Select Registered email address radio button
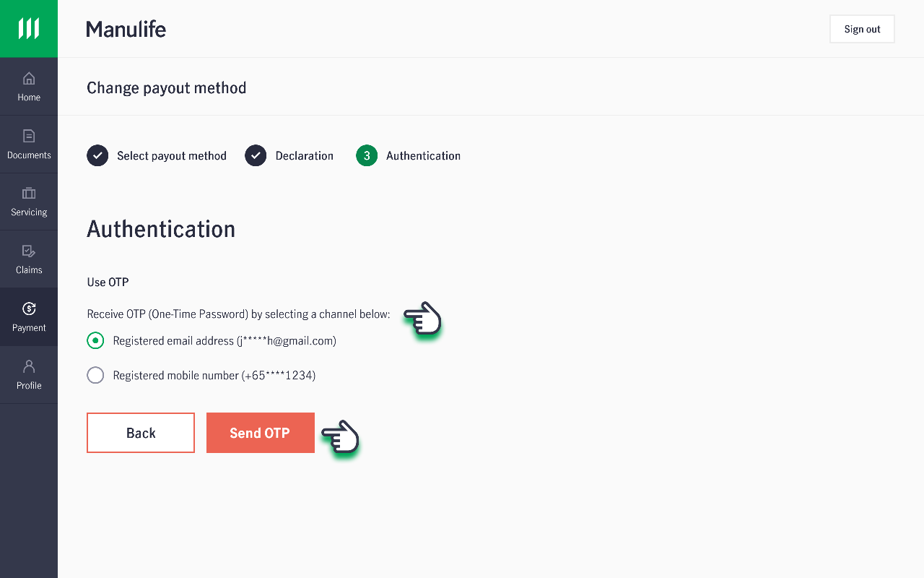The image size is (924, 578). click(x=95, y=340)
